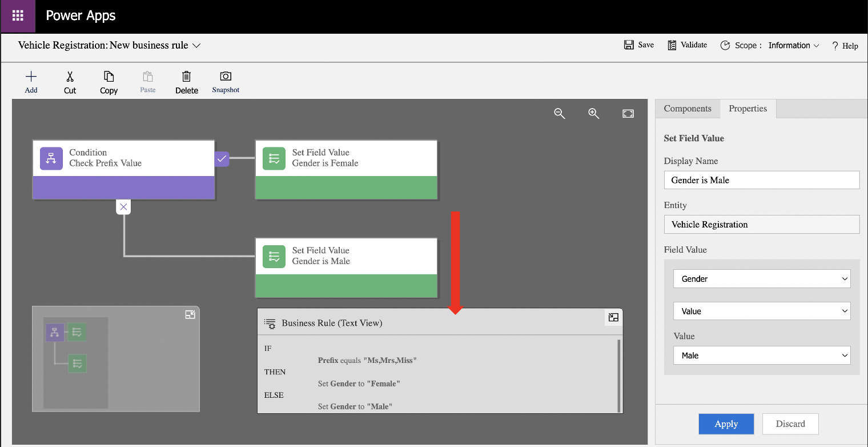Click the Text View header gear-list icon
Viewport: 868px width, 447px height.
click(270, 324)
